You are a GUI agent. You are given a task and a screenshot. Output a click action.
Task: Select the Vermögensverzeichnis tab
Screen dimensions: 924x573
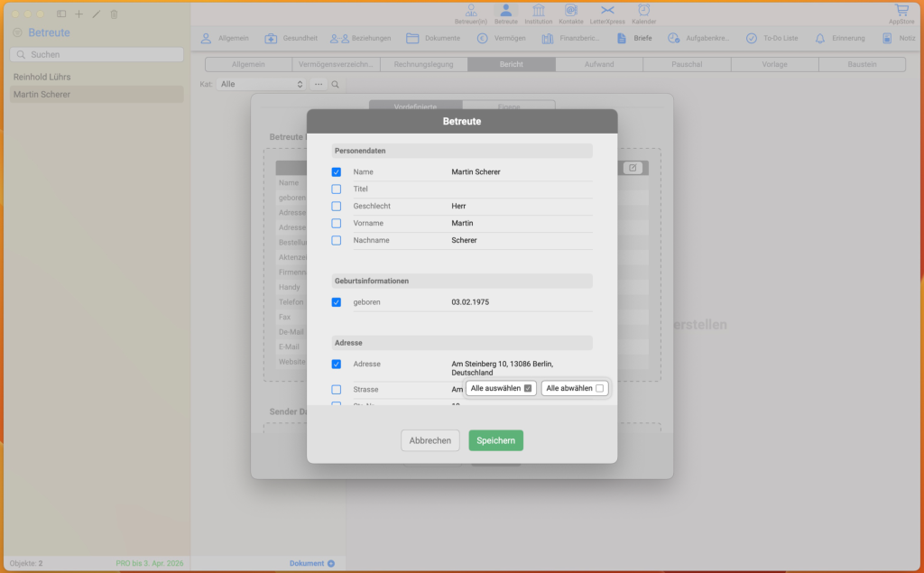pos(337,65)
